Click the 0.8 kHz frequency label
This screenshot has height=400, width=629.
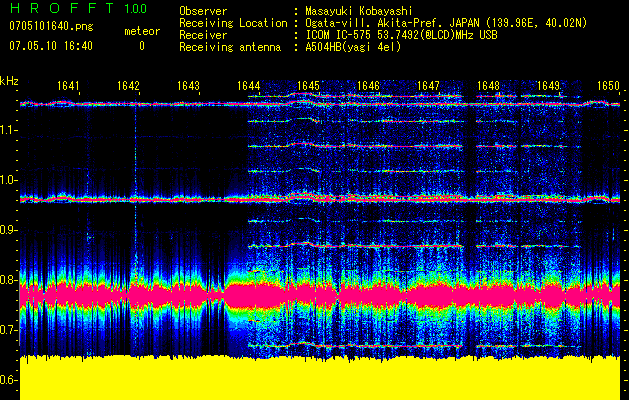pos(8,280)
